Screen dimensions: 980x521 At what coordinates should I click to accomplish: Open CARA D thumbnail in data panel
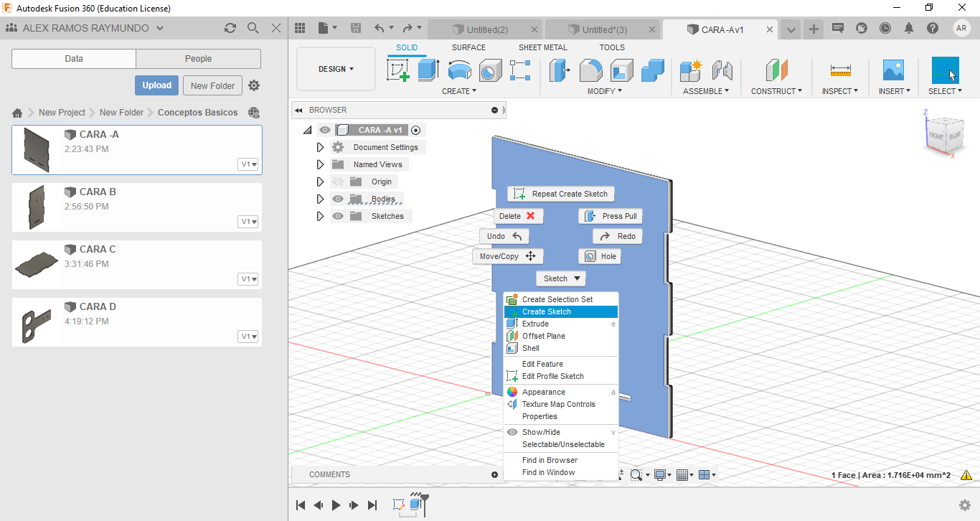tap(36, 323)
